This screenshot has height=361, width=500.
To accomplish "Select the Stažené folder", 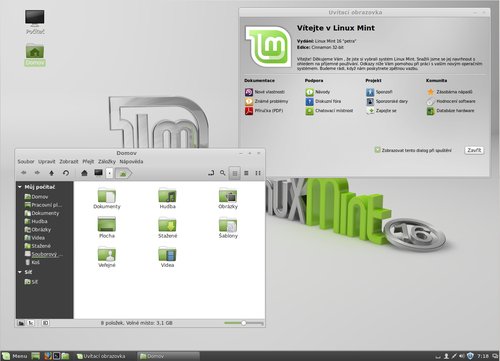I will coord(168,227).
